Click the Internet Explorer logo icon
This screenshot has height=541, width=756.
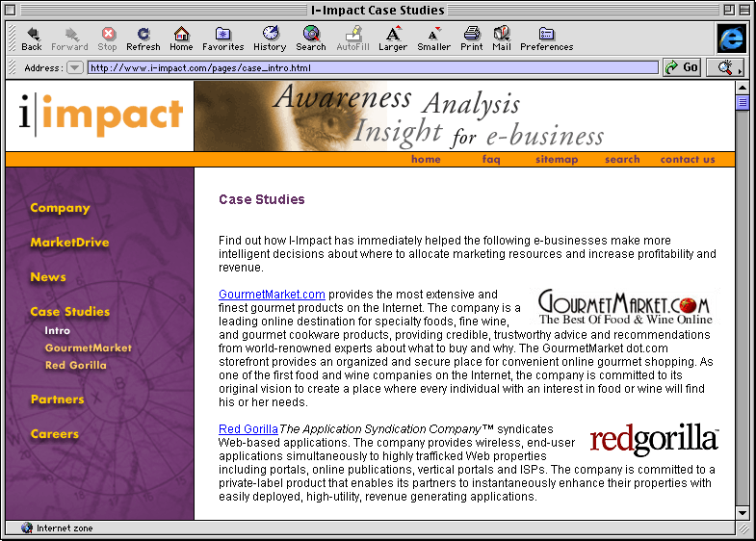pos(731,39)
